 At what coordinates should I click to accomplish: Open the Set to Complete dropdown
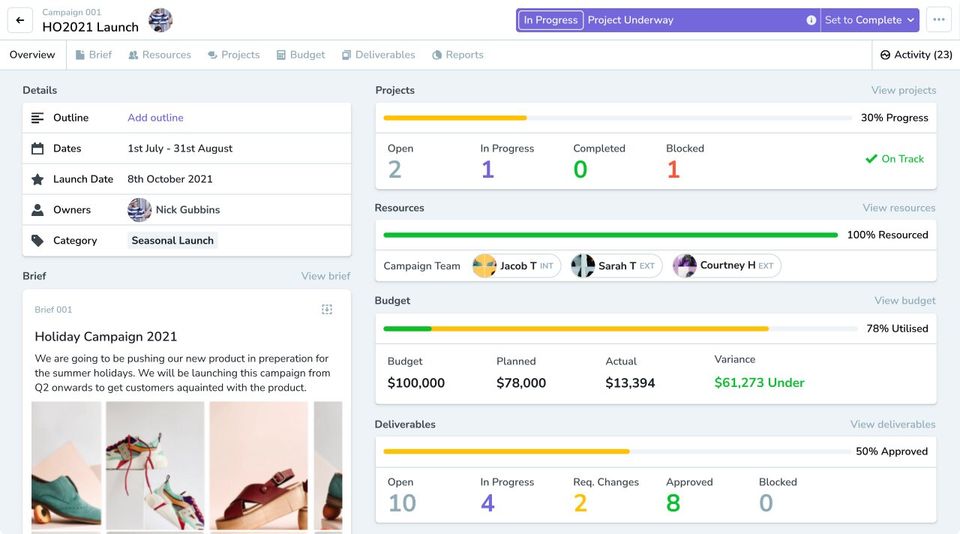[x=869, y=20]
